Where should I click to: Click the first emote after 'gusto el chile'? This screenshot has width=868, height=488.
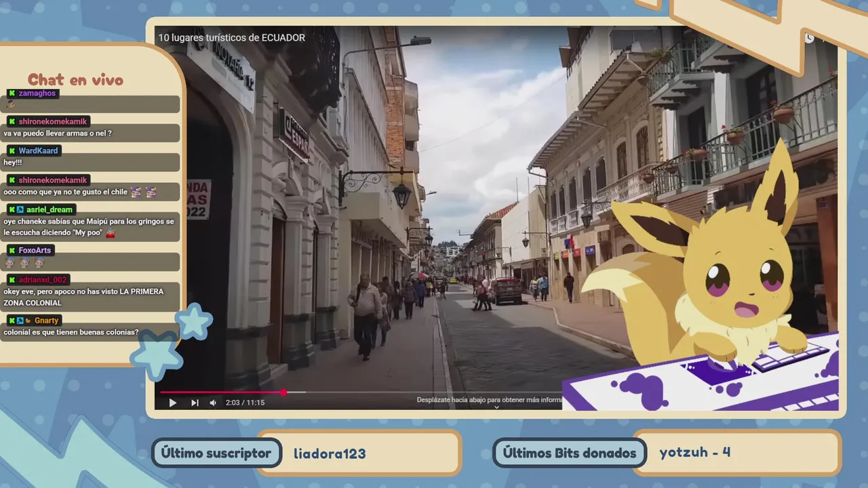pyautogui.click(x=136, y=192)
